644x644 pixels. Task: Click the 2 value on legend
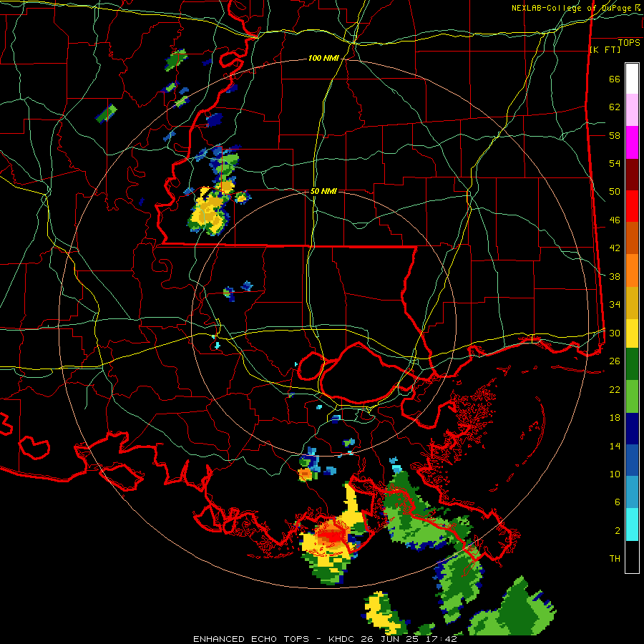click(617, 531)
